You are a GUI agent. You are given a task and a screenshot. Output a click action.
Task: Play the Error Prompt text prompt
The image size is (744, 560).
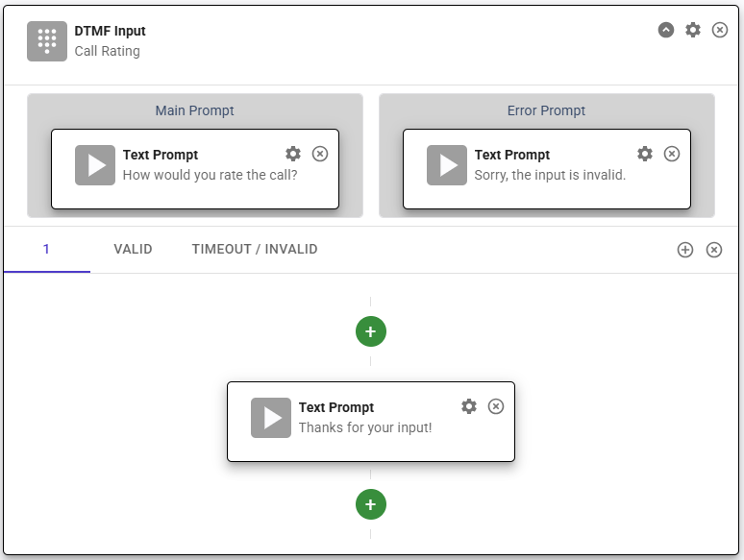coord(447,165)
